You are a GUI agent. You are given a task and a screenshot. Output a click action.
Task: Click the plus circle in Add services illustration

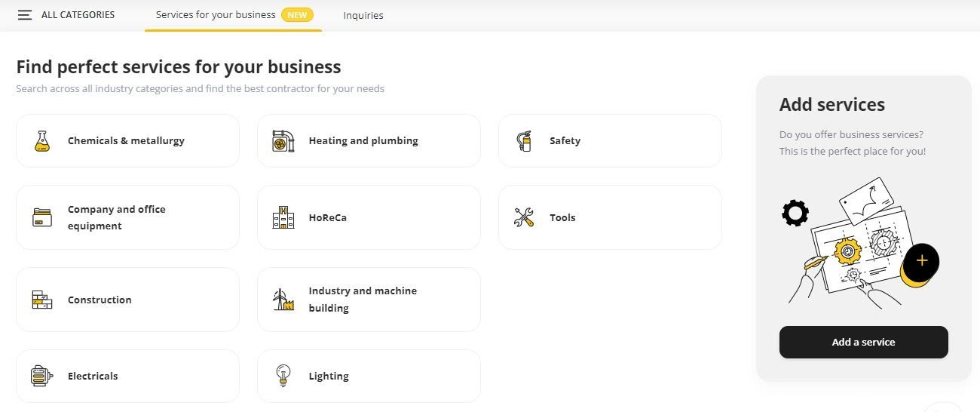(921, 262)
